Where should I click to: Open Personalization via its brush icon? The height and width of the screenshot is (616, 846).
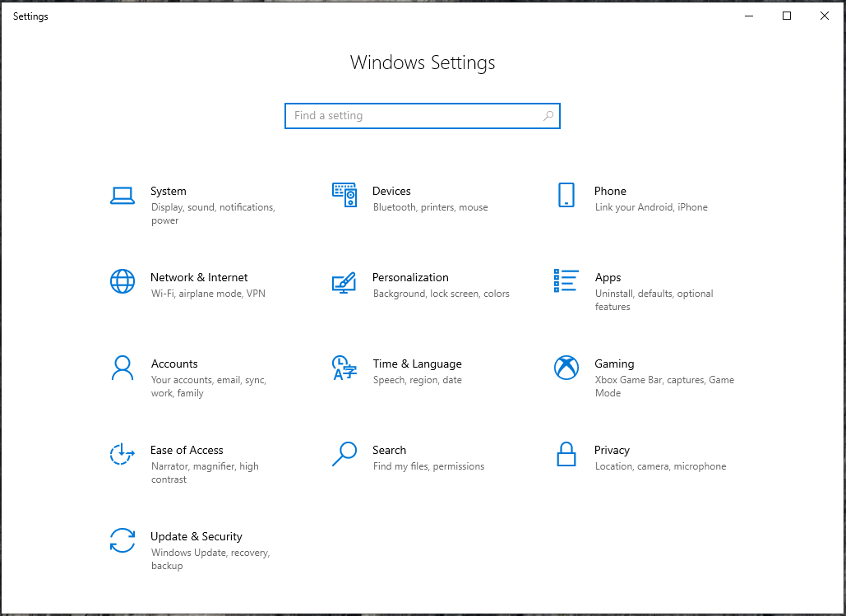(x=344, y=282)
